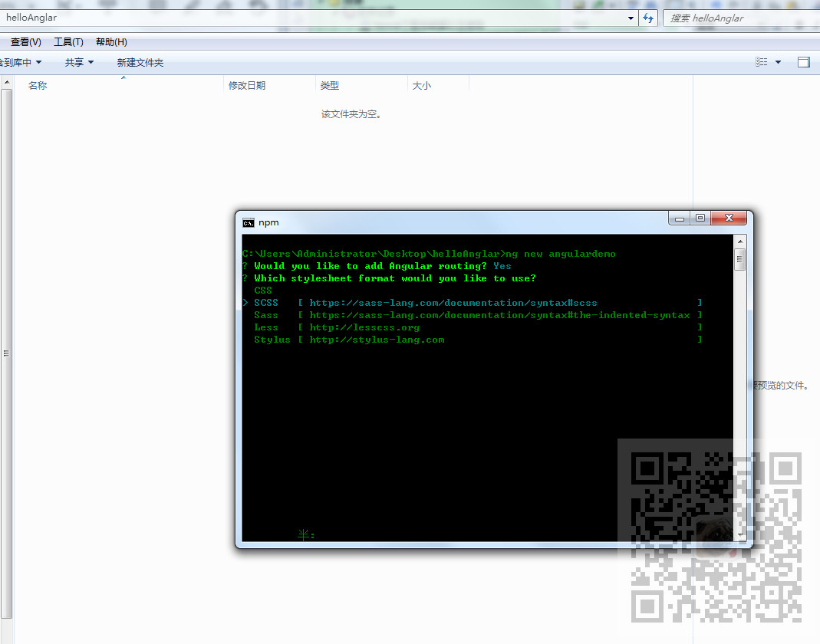
Task: Open the 帮助(H) menu in Explorer
Action: [x=111, y=42]
